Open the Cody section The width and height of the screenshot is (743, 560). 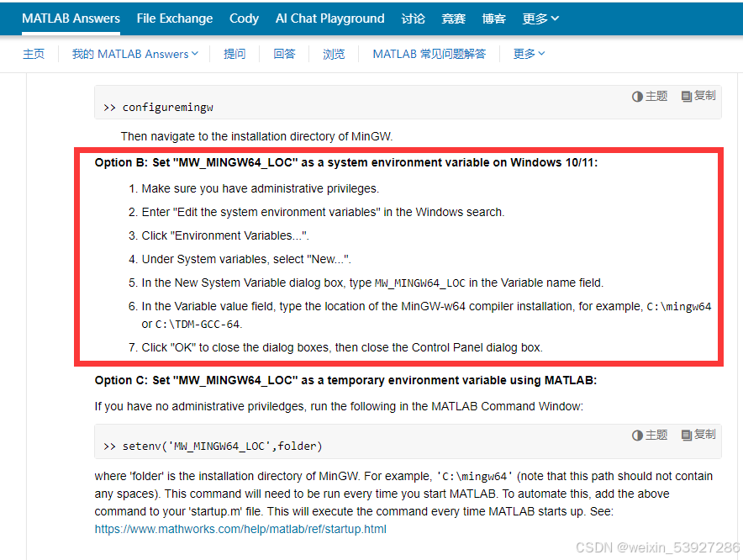244,18
